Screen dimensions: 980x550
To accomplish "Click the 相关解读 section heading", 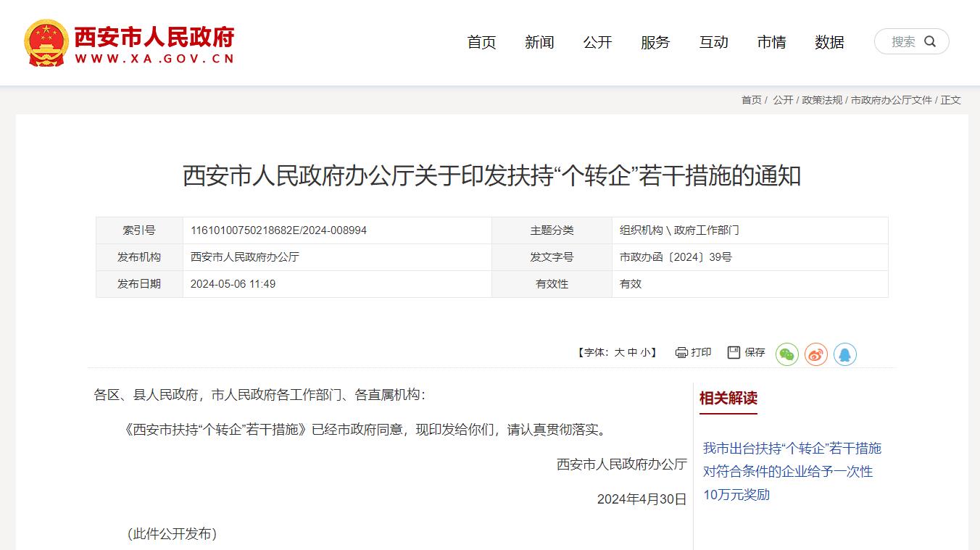I will pyautogui.click(x=728, y=398).
